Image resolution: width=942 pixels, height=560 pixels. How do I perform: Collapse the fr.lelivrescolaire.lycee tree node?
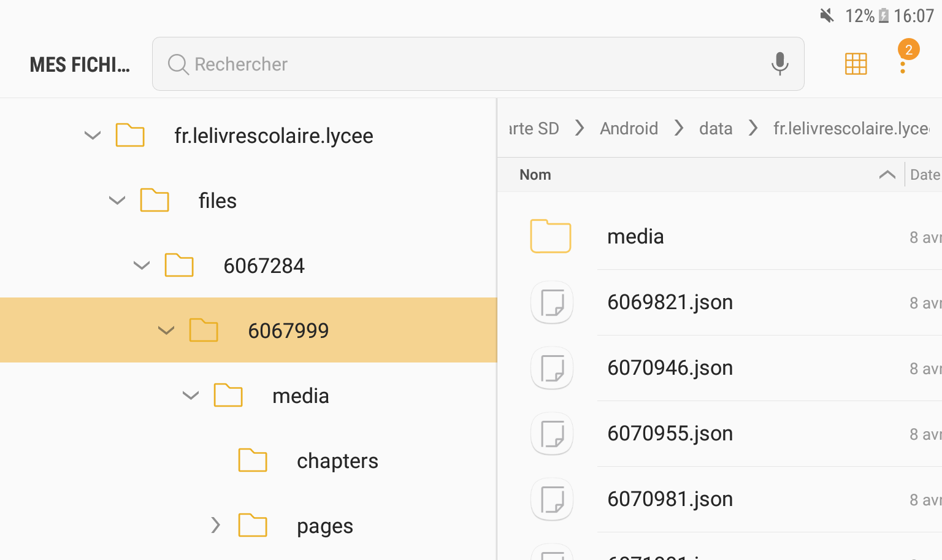(x=93, y=136)
